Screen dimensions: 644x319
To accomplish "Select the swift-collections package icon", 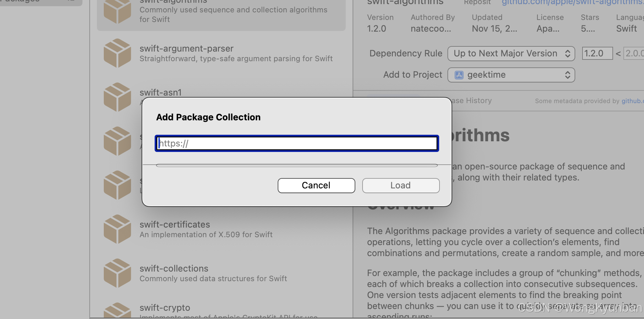I will [118, 273].
